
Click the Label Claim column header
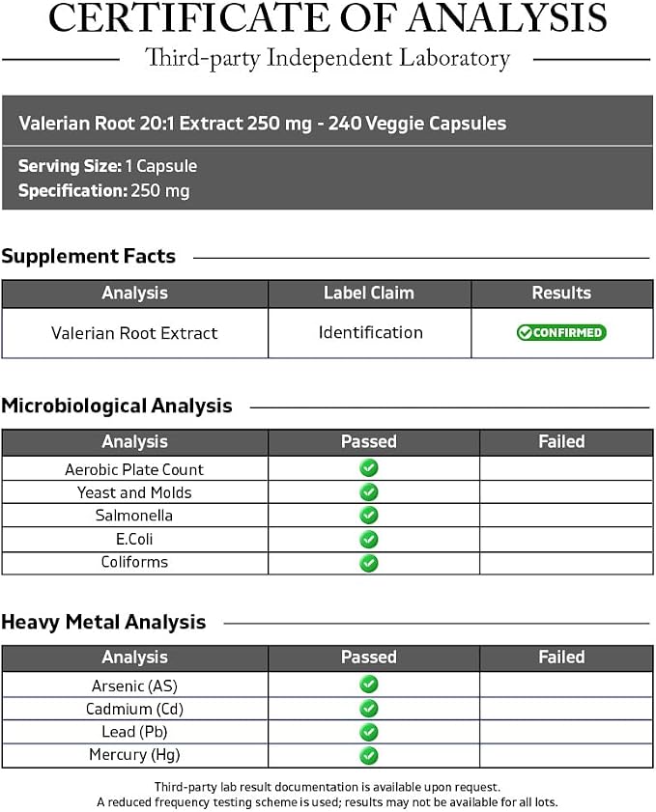[369, 294]
